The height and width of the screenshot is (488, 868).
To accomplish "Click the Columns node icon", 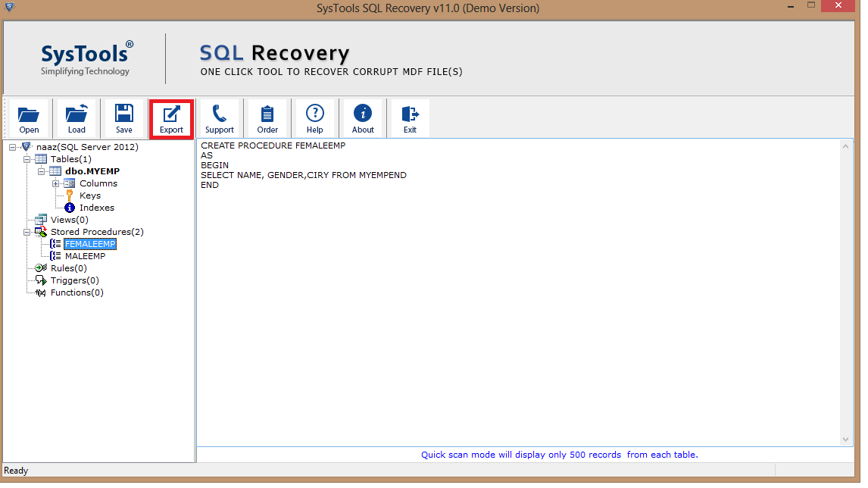I will [x=69, y=183].
